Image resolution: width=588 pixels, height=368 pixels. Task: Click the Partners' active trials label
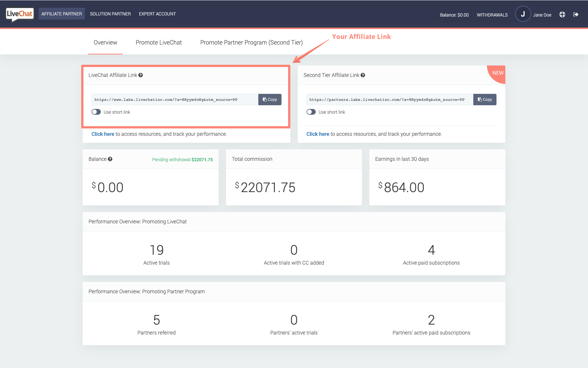click(x=294, y=333)
